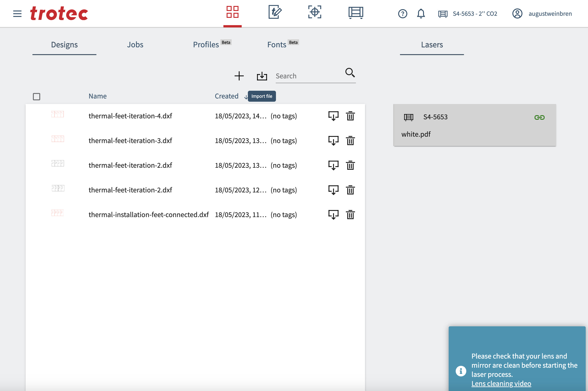Image resolution: width=588 pixels, height=391 pixels.
Task: Toggle the select-all designs checkbox
Action: click(37, 96)
